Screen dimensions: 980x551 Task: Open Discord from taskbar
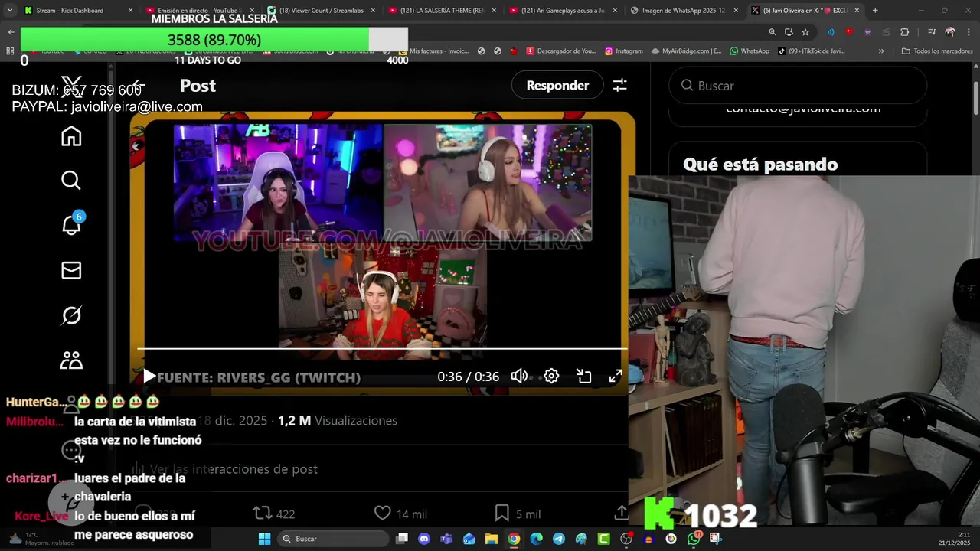424,539
